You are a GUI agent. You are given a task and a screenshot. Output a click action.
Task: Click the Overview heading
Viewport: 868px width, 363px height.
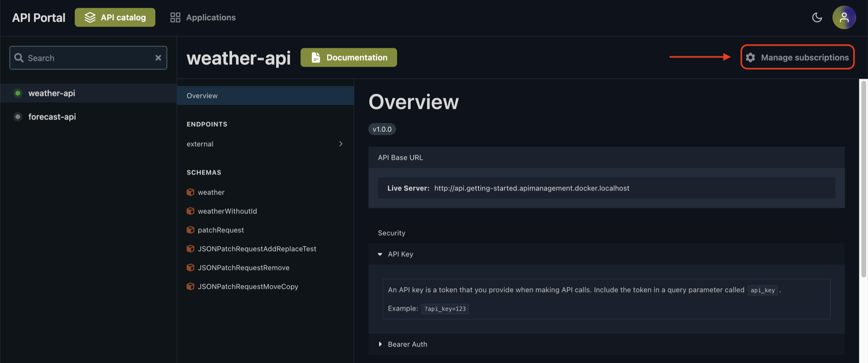click(414, 102)
